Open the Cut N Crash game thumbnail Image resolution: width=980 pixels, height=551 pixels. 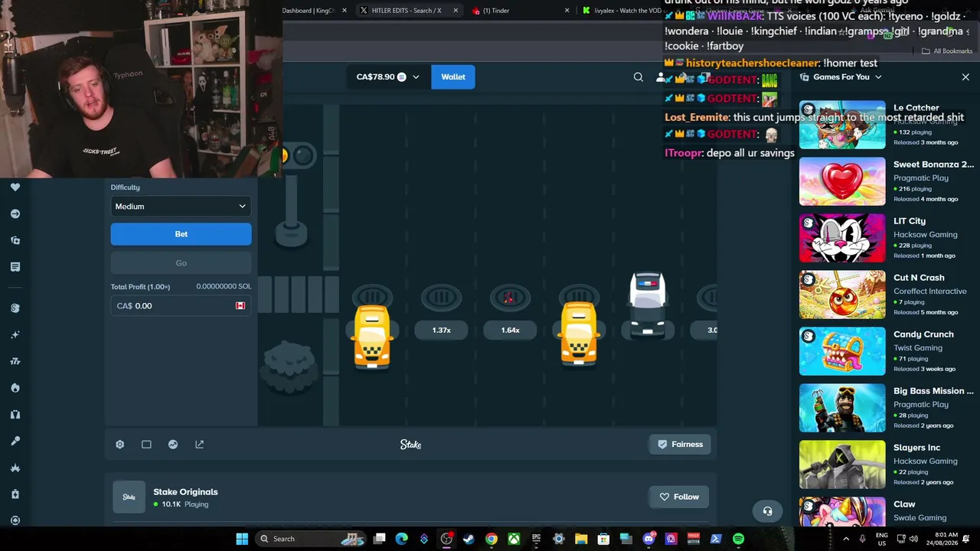842,295
